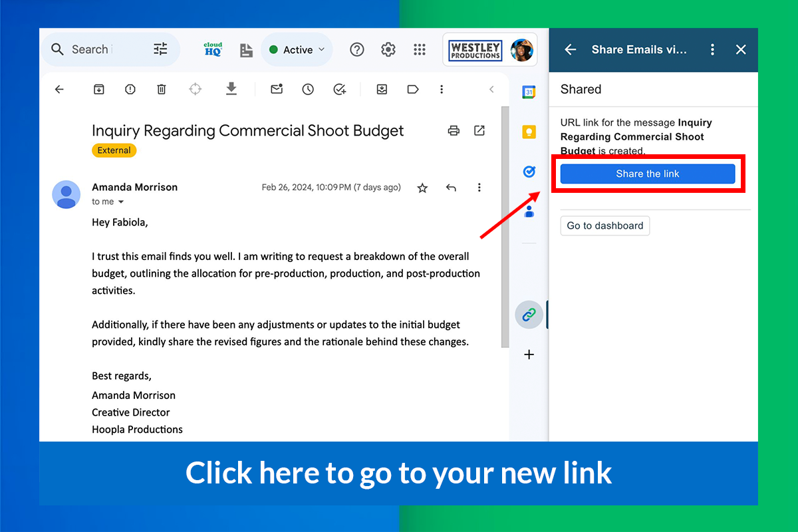Image resolution: width=798 pixels, height=532 pixels.
Task: Add the email to Google Tasks
Action: tap(339, 89)
